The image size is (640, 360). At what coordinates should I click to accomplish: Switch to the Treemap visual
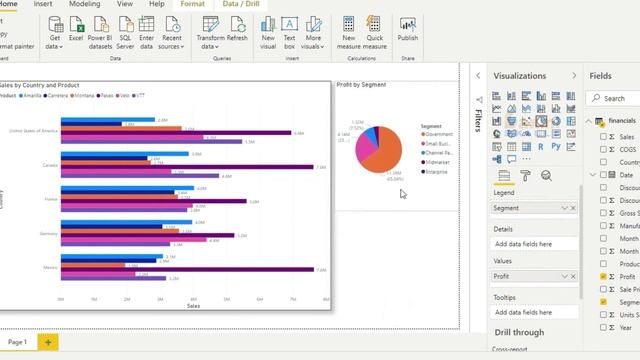point(571,121)
